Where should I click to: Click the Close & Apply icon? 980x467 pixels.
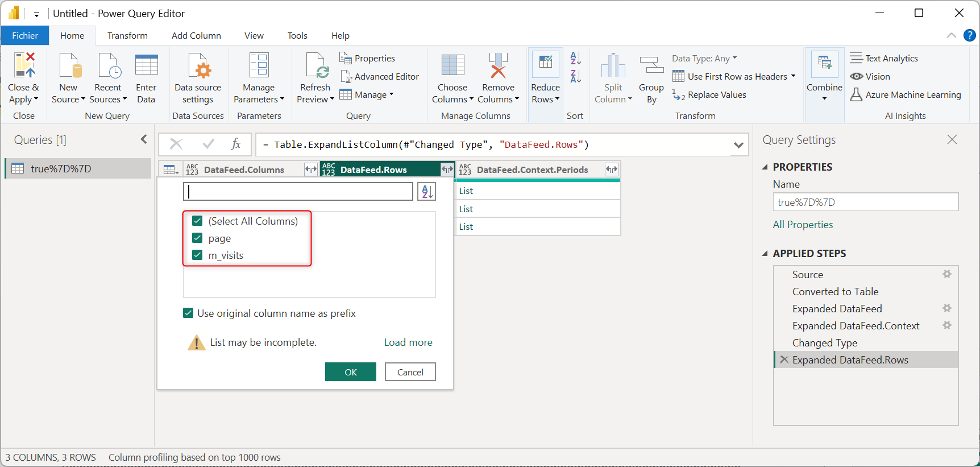click(24, 65)
